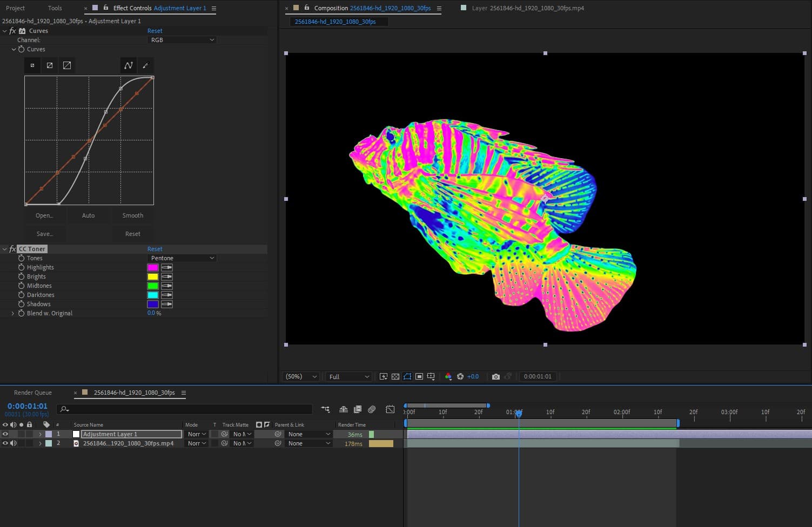Collapse the CC Toner effect
812x527 pixels.
point(5,249)
